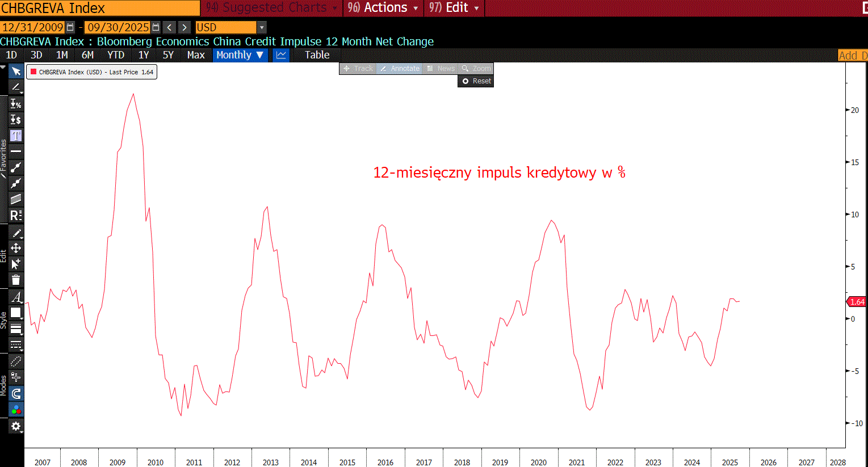Click the red series color swatch in legend

[33, 72]
